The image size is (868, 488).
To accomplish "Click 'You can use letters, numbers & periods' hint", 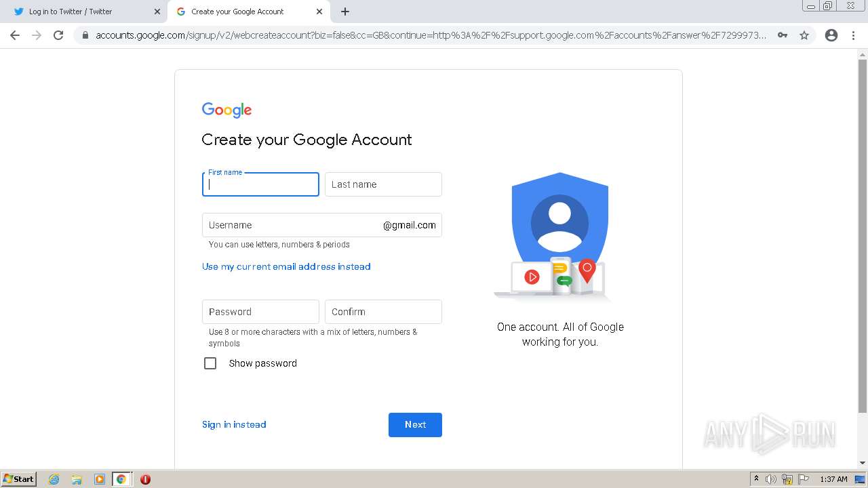I will click(x=279, y=245).
